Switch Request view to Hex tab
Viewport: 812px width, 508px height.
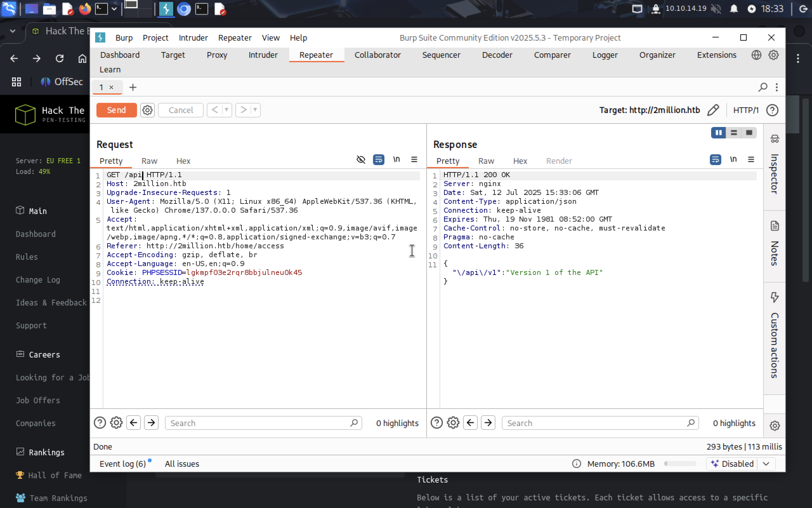[x=183, y=161]
